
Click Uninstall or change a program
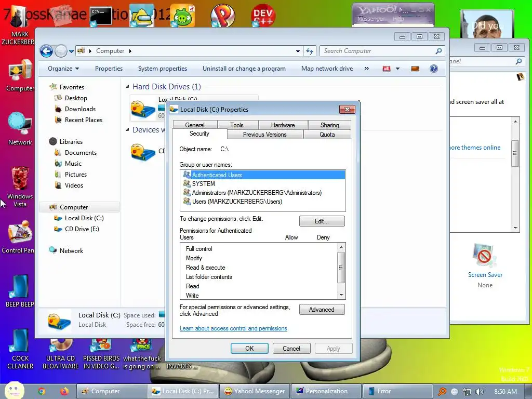point(244,69)
